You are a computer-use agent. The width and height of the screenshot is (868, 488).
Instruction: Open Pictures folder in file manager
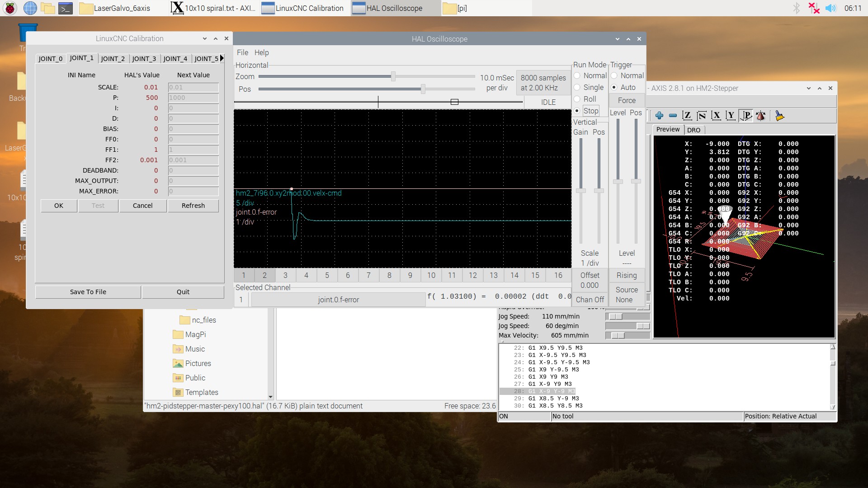click(x=192, y=363)
